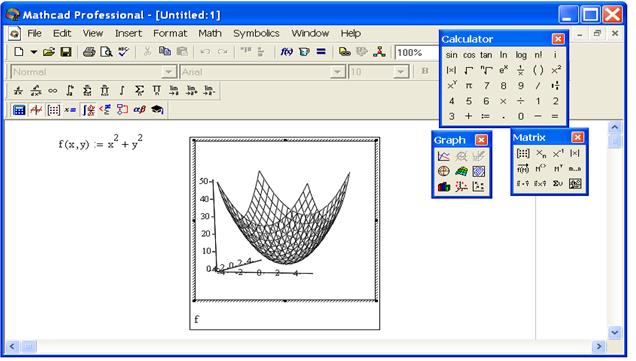Click the Copy icon in the standard toolbar
Screen dimensions: 636x361
165,52
